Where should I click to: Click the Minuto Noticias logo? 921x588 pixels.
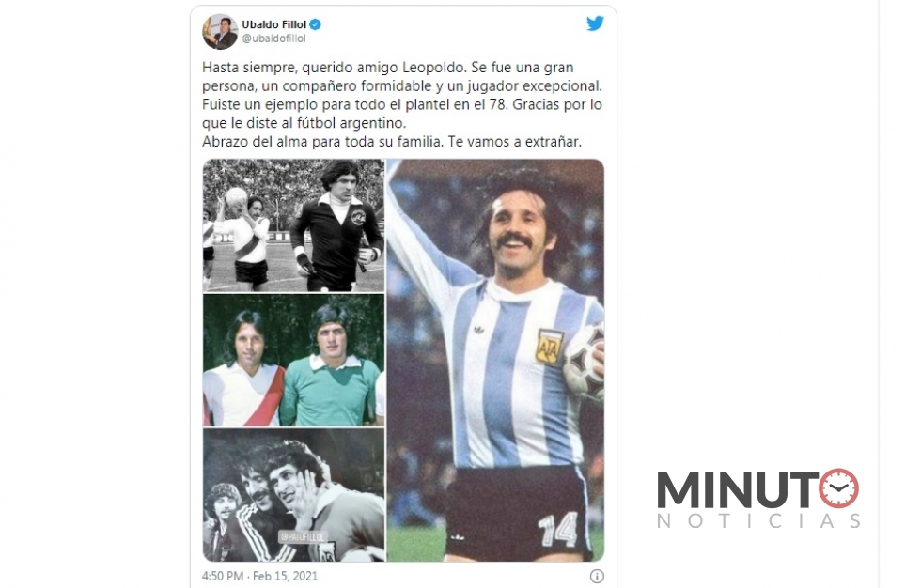coord(758,499)
